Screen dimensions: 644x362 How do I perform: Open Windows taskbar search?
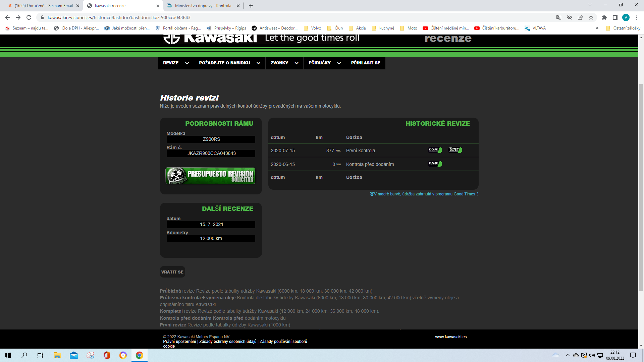point(24,355)
